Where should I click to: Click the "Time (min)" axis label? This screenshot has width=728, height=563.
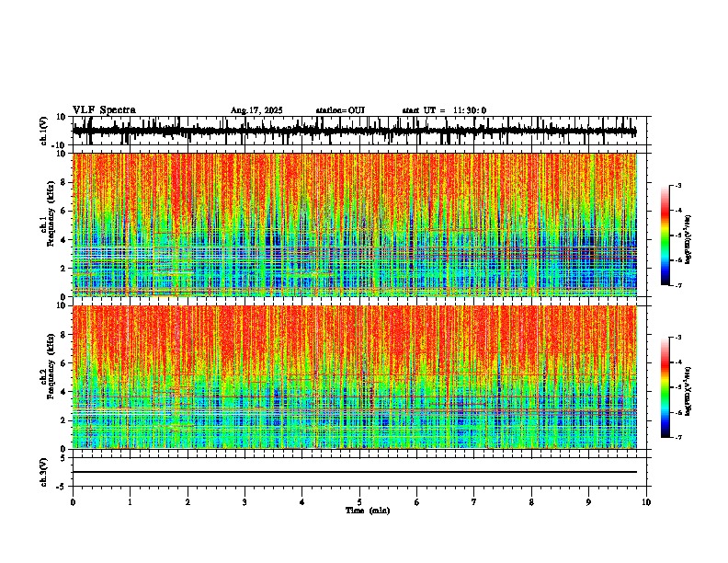(368, 511)
